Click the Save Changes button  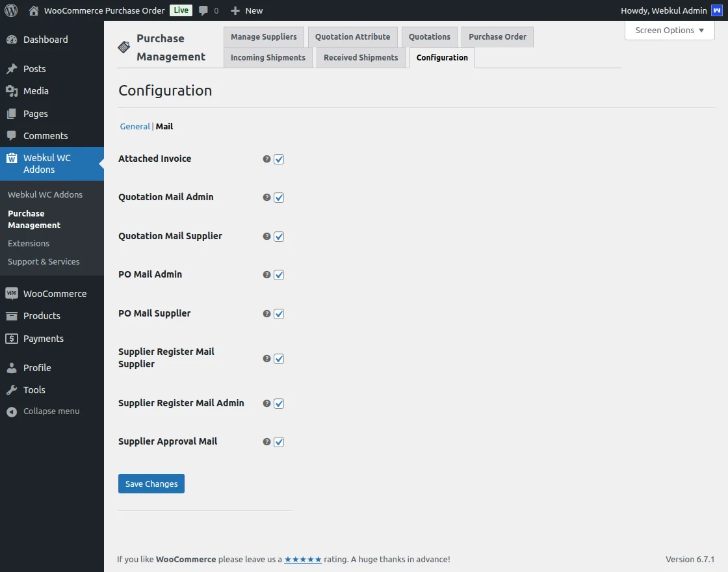[151, 484]
